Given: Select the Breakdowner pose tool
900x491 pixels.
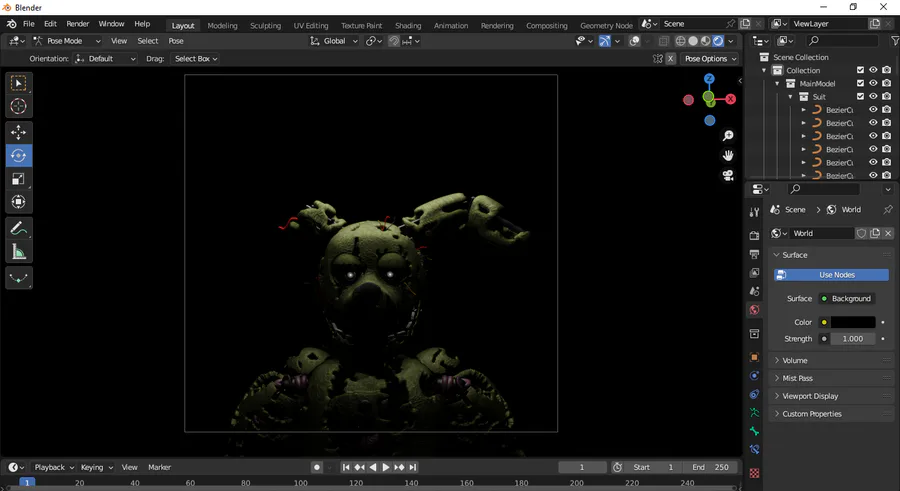Looking at the screenshot, I should [18, 278].
